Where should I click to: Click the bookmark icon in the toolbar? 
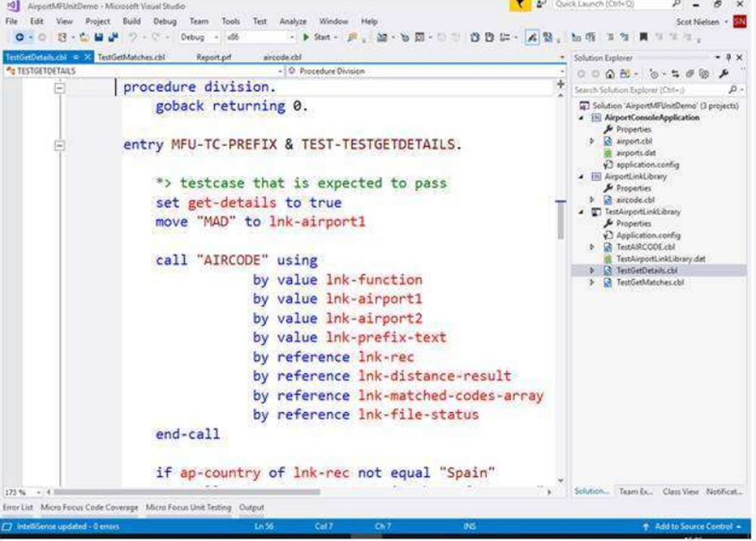pos(643,37)
